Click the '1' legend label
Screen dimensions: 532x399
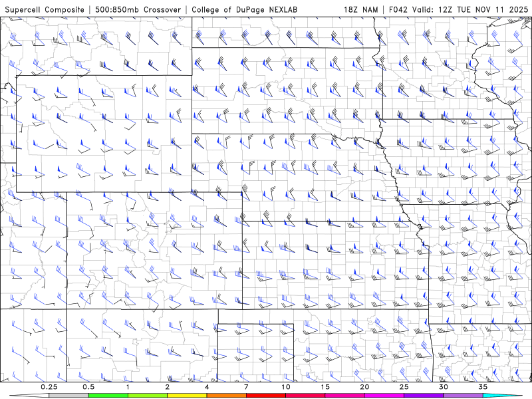pyautogui.click(x=128, y=387)
